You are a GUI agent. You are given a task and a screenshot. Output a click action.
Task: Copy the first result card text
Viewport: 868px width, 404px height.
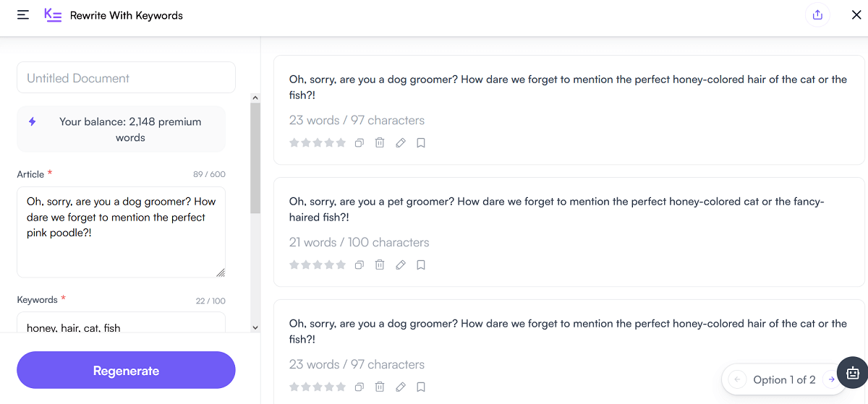click(359, 143)
